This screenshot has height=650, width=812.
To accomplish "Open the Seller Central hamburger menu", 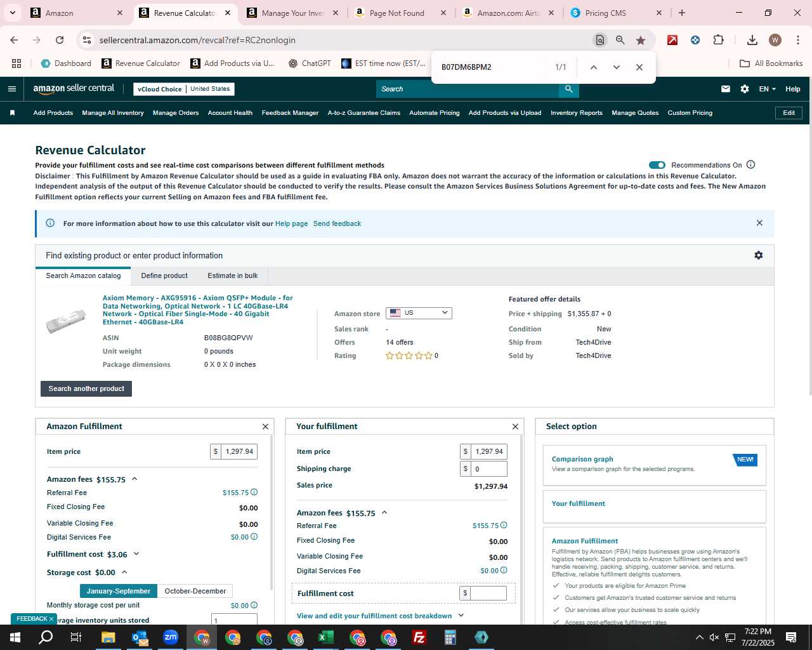I will pyautogui.click(x=11, y=89).
